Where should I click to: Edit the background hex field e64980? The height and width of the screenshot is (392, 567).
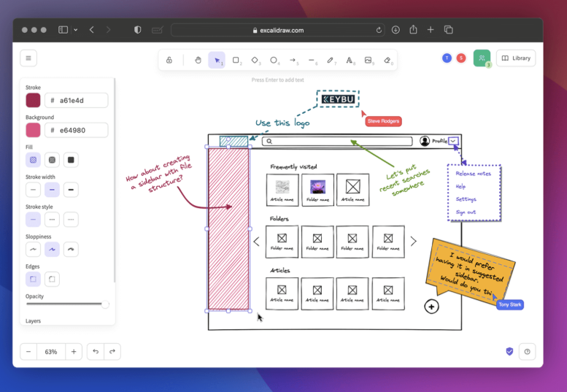tap(77, 130)
